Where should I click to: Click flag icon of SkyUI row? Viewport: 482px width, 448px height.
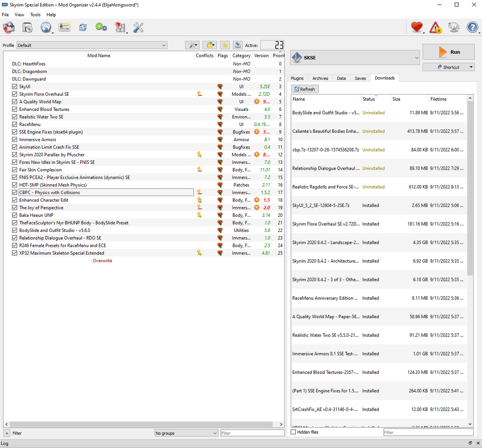(x=220, y=87)
